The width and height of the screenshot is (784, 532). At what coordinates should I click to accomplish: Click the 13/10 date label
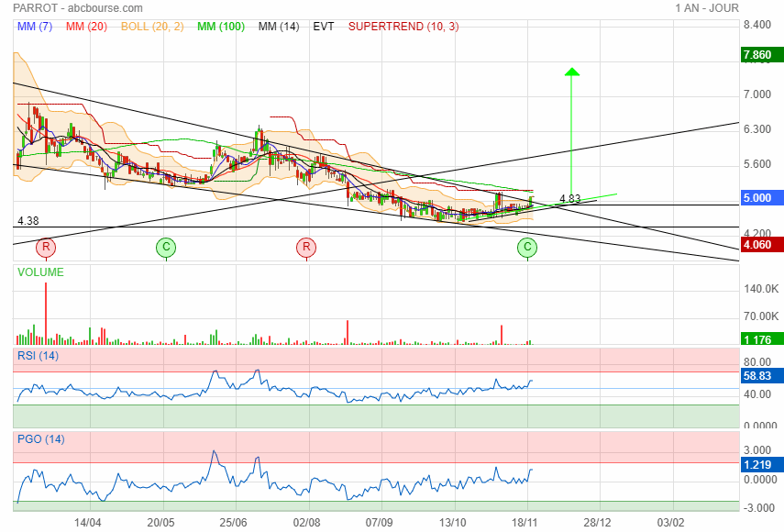(x=452, y=523)
